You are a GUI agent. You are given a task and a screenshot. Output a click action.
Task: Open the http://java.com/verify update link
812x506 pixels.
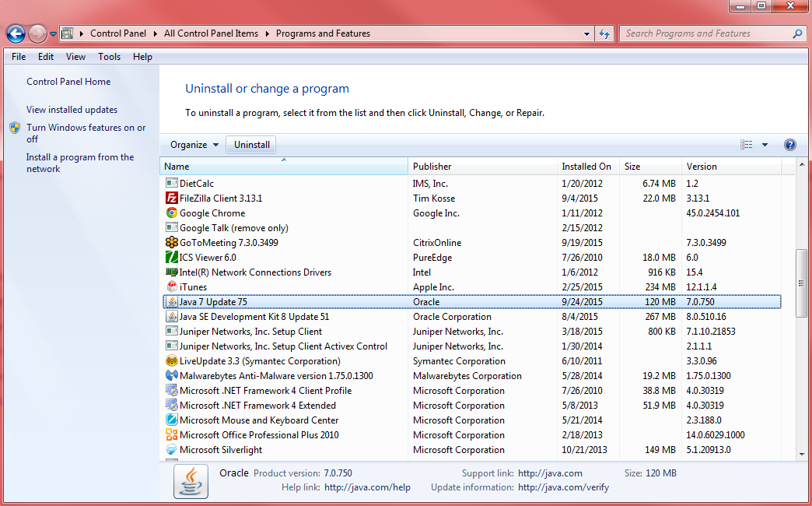[563, 487]
